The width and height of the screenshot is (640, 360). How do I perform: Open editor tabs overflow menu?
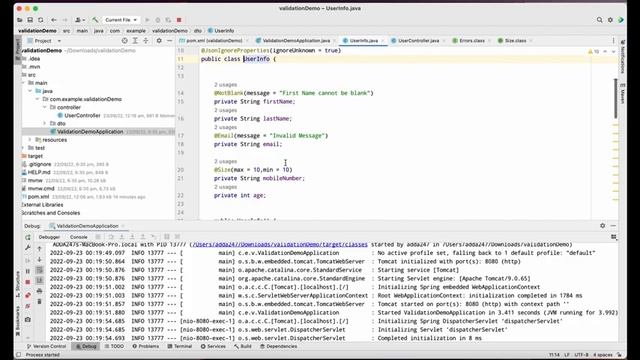pos(613,41)
